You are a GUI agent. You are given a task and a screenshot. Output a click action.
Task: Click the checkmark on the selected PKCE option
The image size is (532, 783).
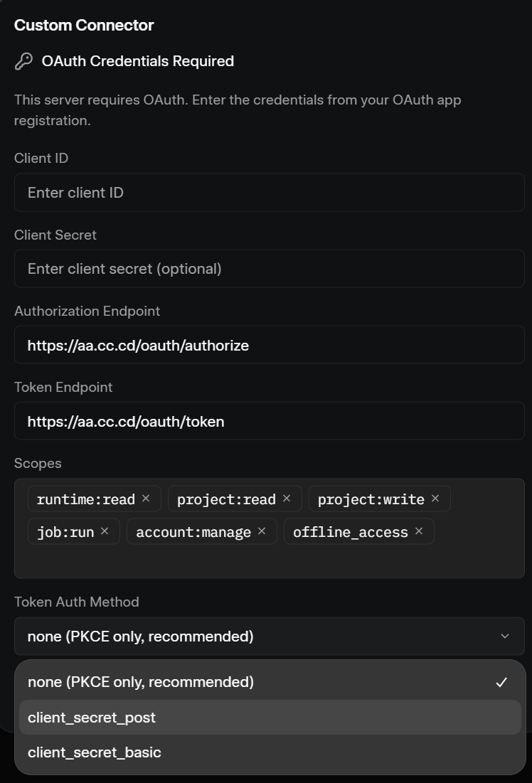tap(501, 682)
